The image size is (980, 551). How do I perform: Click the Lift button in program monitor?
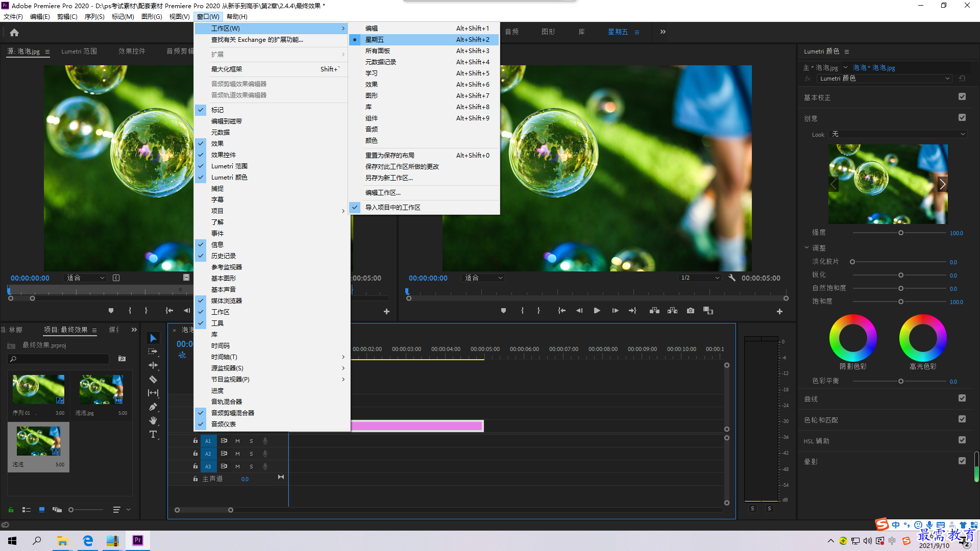[654, 311]
